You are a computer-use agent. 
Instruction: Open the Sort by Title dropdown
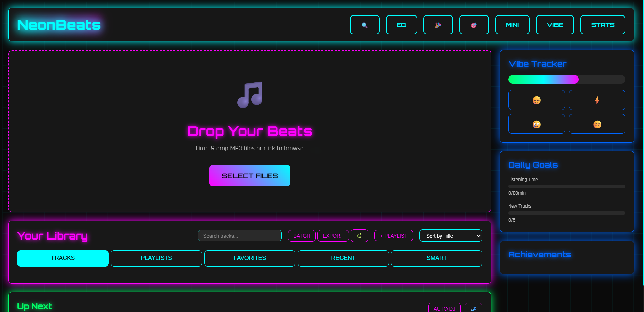pyautogui.click(x=451, y=236)
